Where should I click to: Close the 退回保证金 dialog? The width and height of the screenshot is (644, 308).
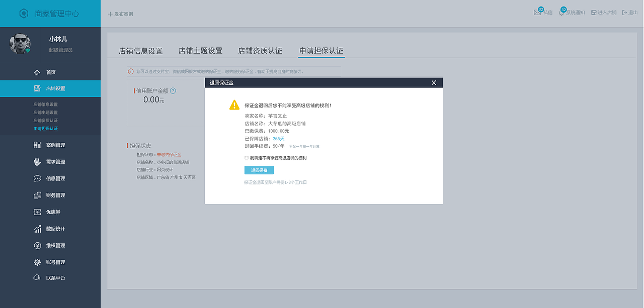(434, 83)
